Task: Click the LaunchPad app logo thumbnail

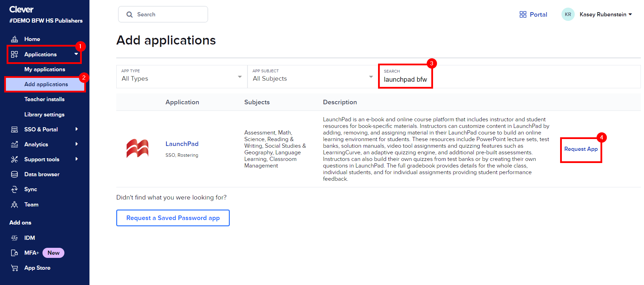Action: click(x=137, y=148)
